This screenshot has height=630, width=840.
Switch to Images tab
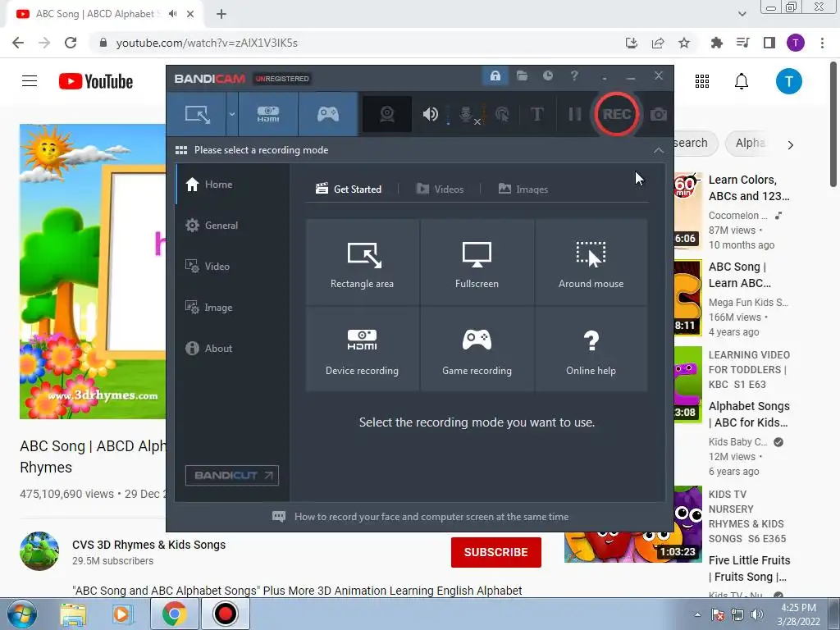[523, 189]
